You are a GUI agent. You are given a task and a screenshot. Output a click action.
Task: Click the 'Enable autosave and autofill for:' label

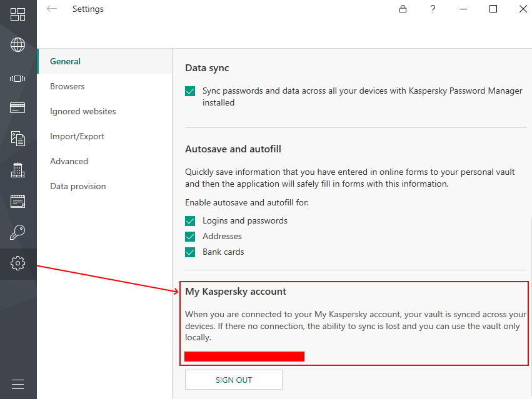click(247, 203)
